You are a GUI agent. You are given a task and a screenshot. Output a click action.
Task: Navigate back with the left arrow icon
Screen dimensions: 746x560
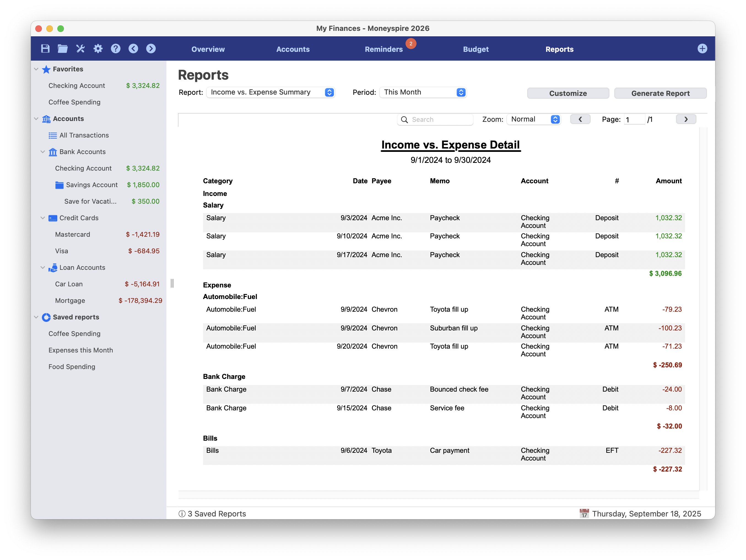133,49
